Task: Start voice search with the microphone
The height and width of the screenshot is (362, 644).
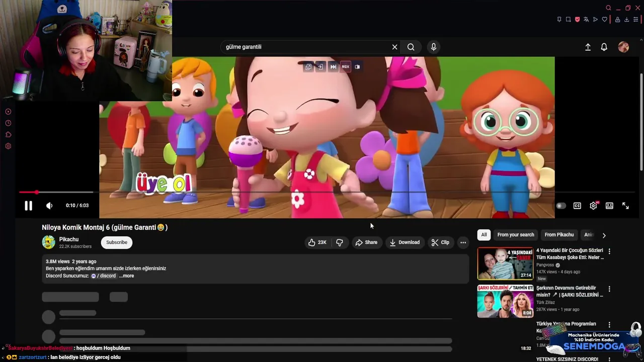Action: click(434, 47)
